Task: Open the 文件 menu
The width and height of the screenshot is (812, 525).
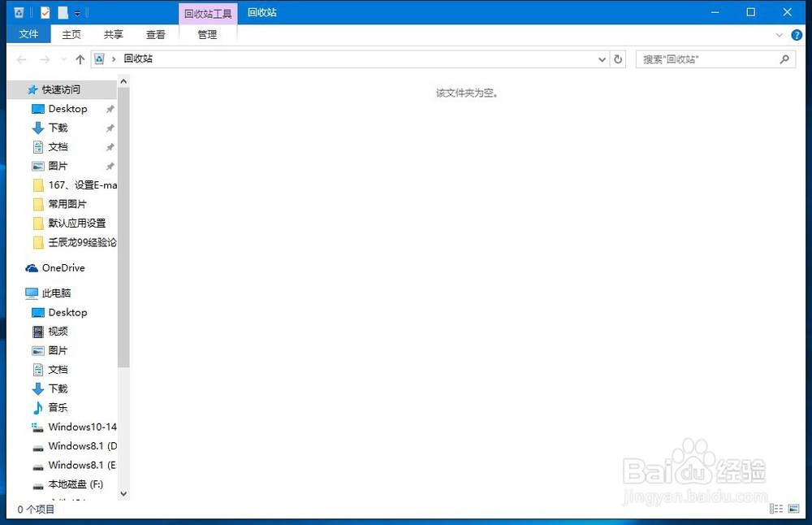Action: coord(29,34)
